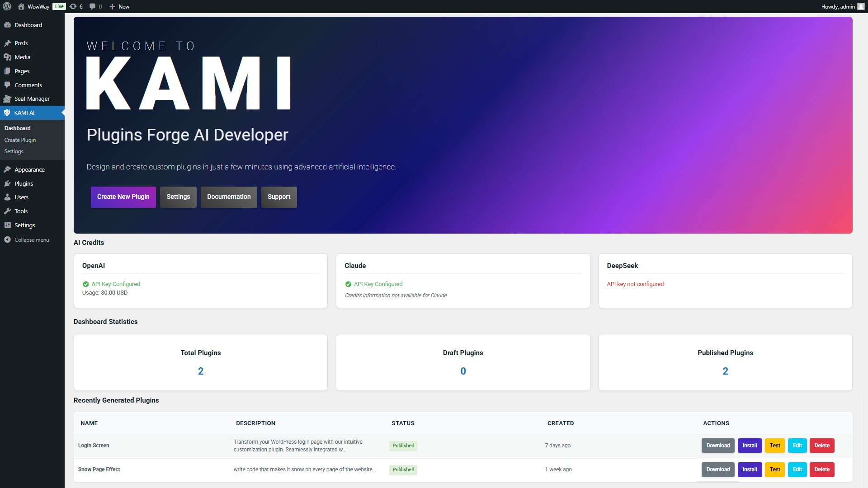Download the Snow Page Effect plugin
This screenshot has height=488, width=868.
point(718,469)
